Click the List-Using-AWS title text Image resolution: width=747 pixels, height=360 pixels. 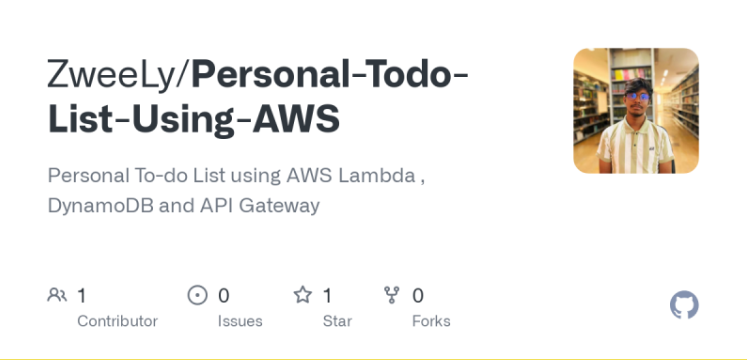tap(194, 119)
